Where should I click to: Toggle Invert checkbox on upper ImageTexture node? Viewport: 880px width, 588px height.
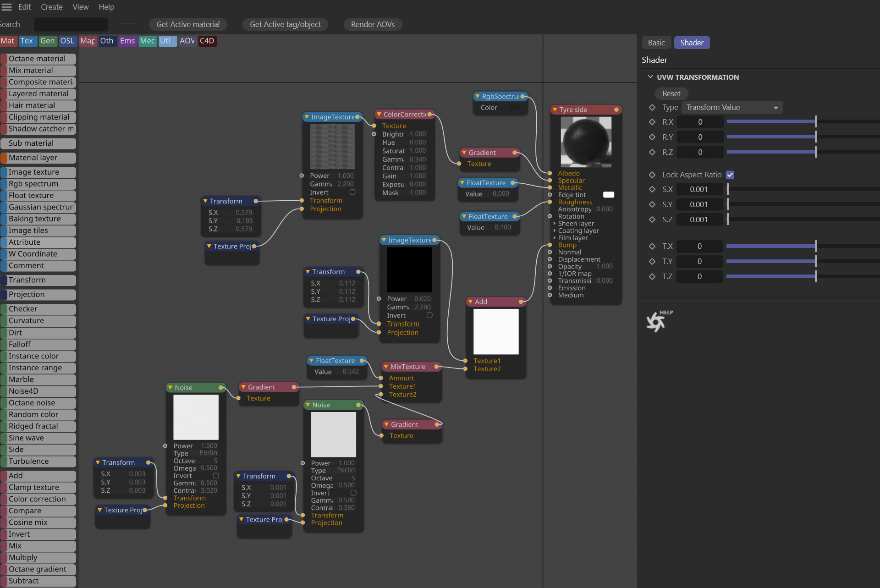point(352,192)
